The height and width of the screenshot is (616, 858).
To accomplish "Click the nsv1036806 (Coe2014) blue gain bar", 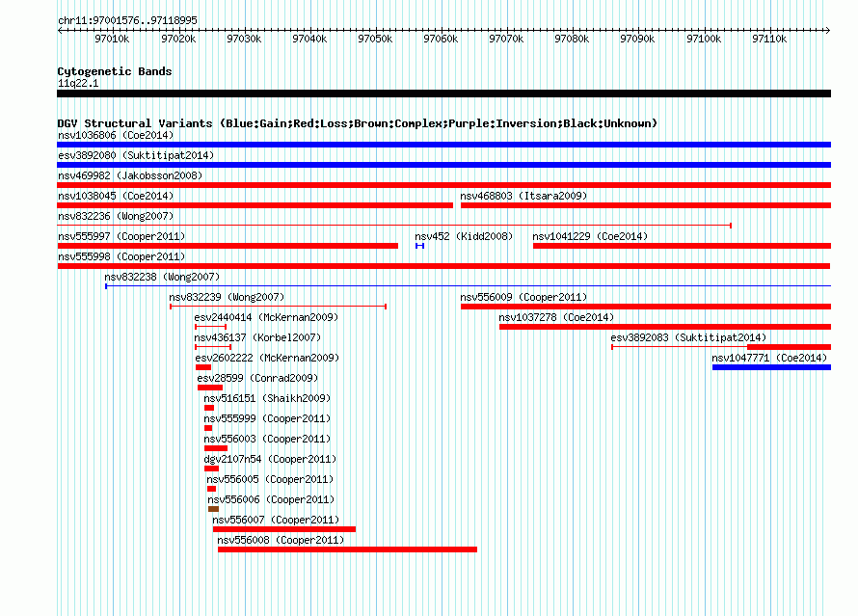I will pyautogui.click(x=443, y=145).
